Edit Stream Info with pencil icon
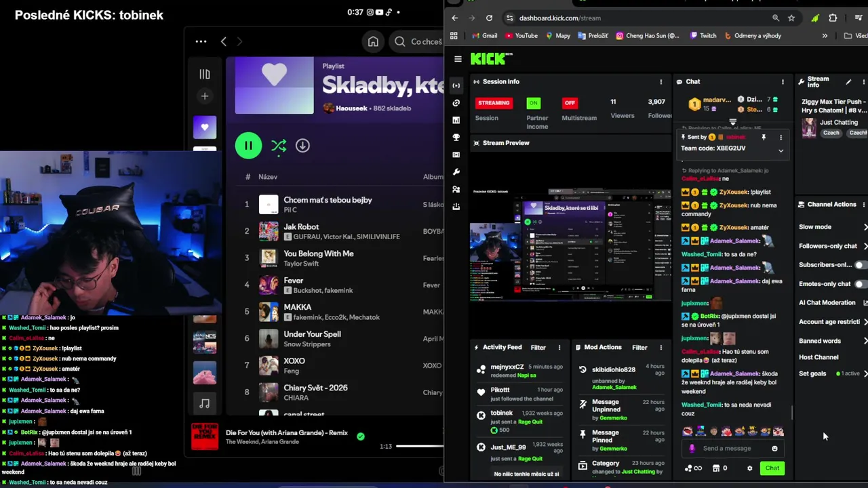Viewport: 868px width, 488px height. [x=848, y=82]
